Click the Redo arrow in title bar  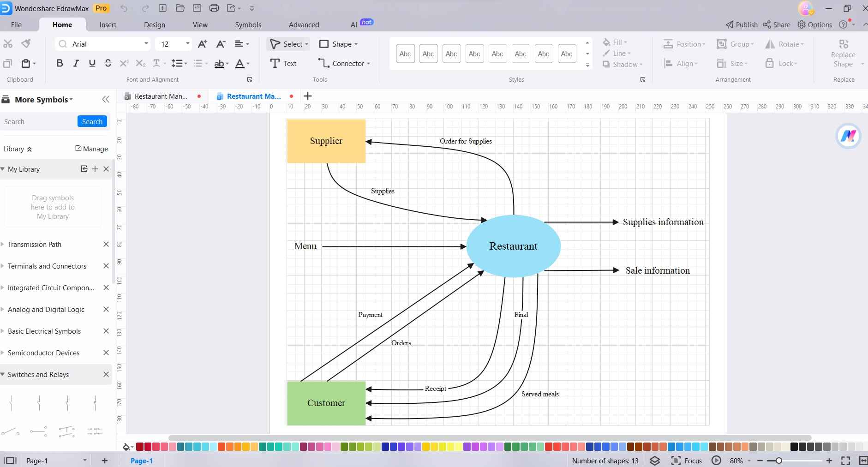coord(145,8)
